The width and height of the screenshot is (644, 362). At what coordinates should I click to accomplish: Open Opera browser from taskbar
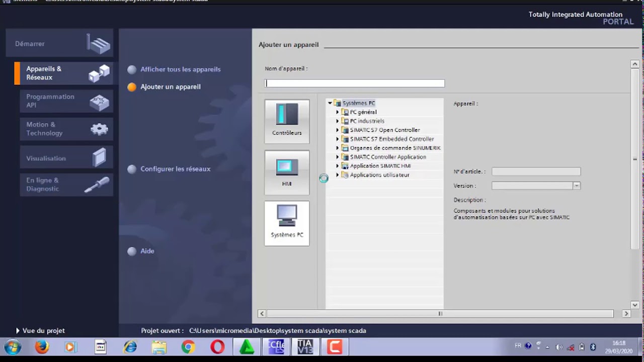pos(217,347)
